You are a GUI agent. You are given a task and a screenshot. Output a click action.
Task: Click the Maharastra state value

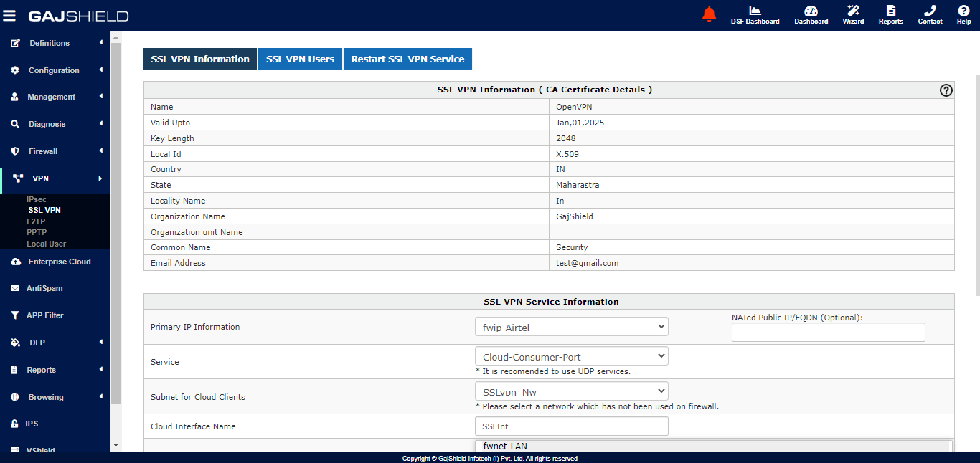[578, 185]
